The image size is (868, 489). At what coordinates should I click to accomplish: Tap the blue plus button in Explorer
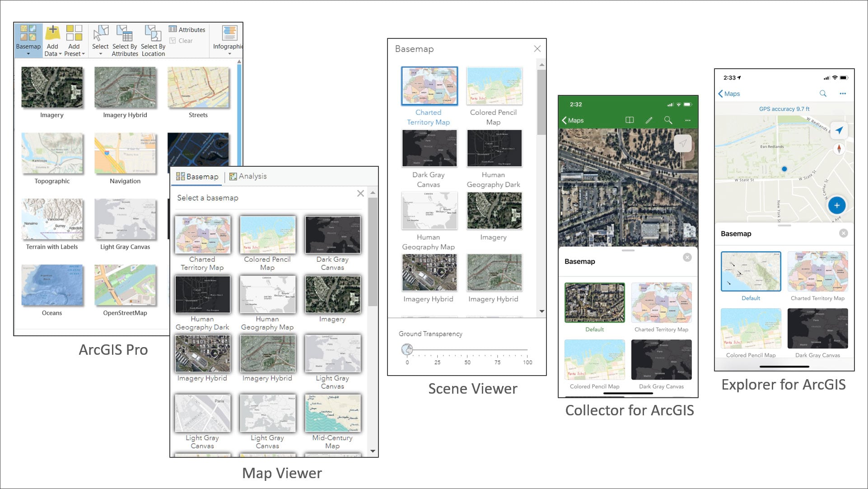pos(836,205)
